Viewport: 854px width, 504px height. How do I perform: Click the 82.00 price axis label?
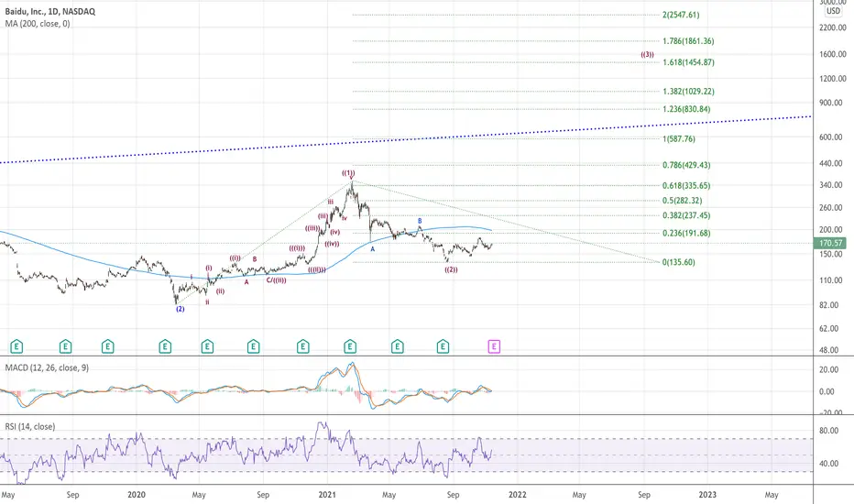[829, 305]
